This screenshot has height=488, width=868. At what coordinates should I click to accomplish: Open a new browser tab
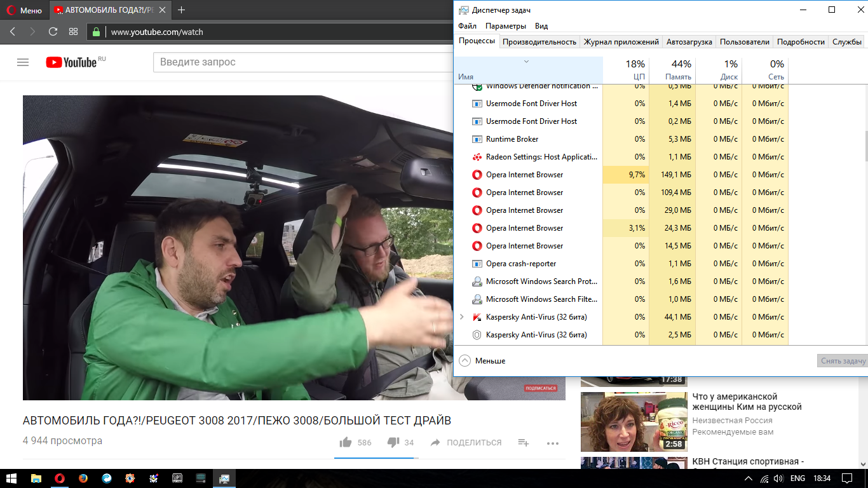[x=182, y=10]
